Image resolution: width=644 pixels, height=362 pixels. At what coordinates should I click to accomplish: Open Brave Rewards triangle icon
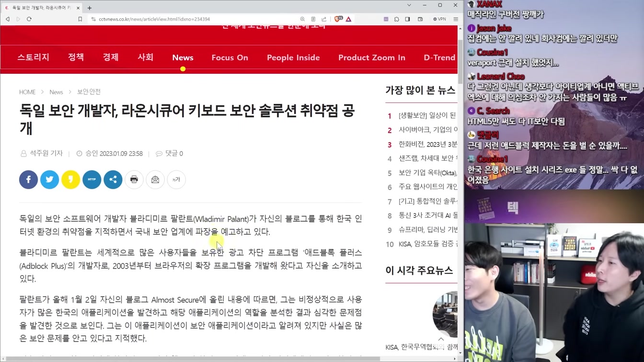coord(348,19)
